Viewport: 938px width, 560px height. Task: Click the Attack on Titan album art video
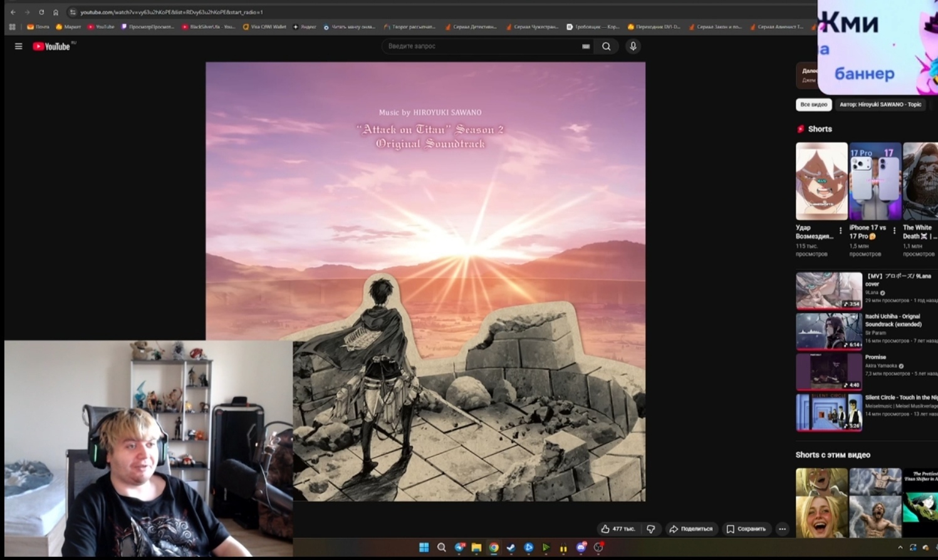tap(425, 281)
